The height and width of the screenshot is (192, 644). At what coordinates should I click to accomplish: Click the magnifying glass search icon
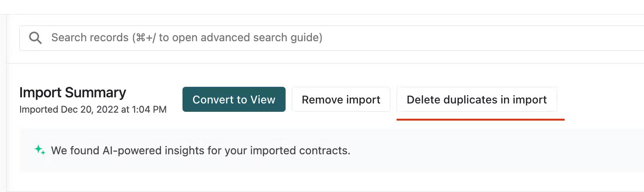[36, 38]
